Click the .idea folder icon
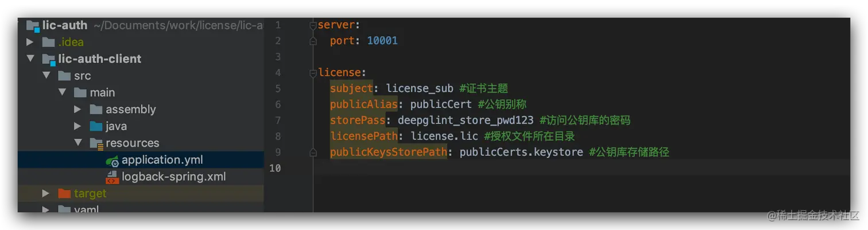Viewport: 868px width, 230px height. [x=48, y=42]
